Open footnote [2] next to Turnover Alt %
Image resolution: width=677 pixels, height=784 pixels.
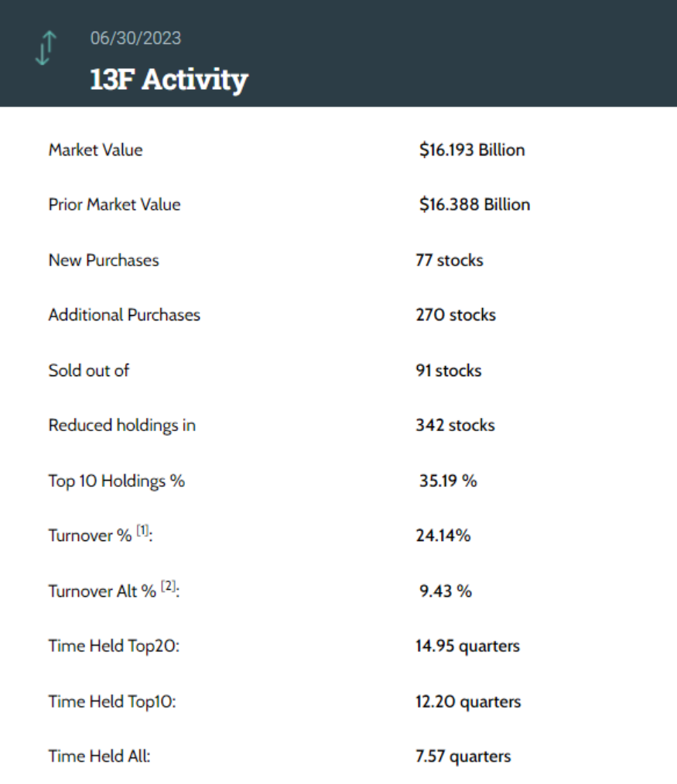click(169, 587)
